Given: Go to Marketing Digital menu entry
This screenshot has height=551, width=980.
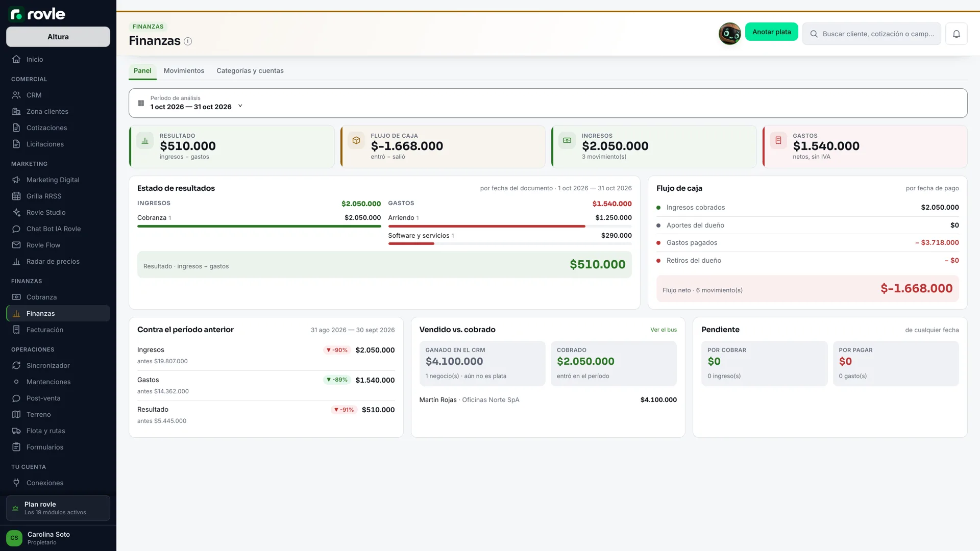Looking at the screenshot, I should 58,180.
